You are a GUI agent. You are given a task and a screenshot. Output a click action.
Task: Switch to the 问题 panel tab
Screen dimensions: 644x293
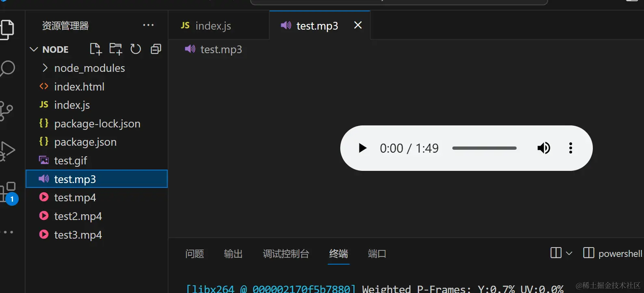(194, 254)
